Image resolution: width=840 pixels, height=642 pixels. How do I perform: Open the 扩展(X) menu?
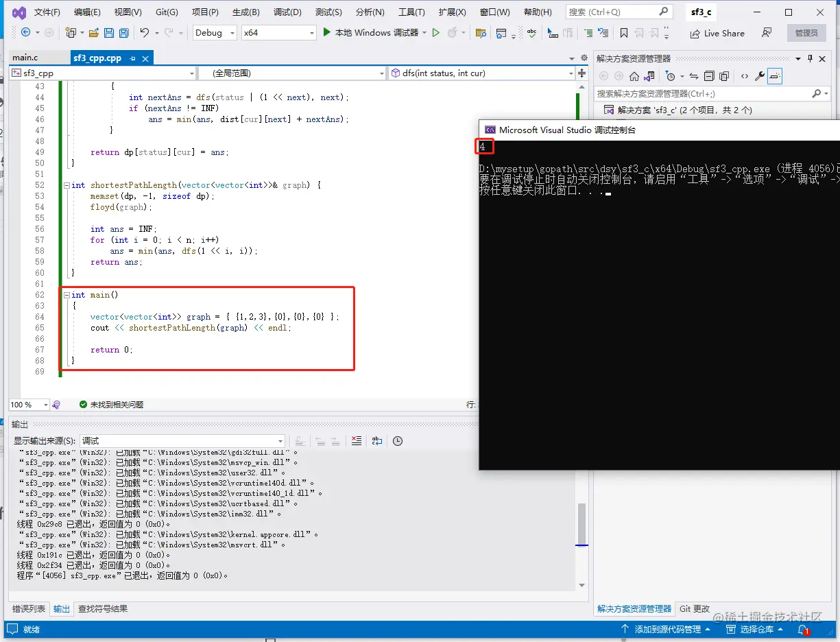tap(452, 12)
